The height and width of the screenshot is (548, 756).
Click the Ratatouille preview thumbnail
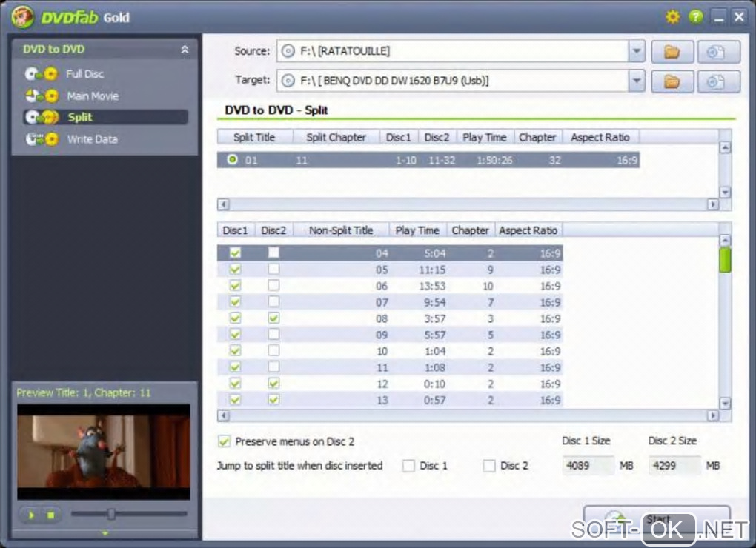(x=104, y=452)
